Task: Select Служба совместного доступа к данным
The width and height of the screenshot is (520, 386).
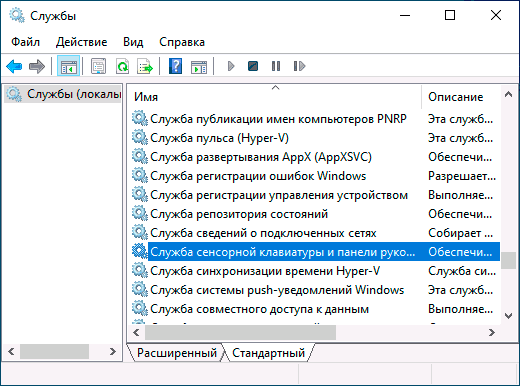Action: click(259, 309)
